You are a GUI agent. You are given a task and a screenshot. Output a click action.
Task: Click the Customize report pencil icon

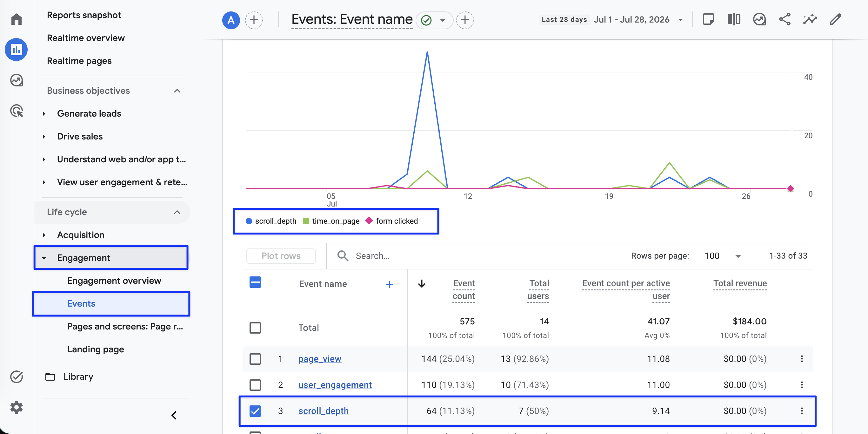coord(835,20)
